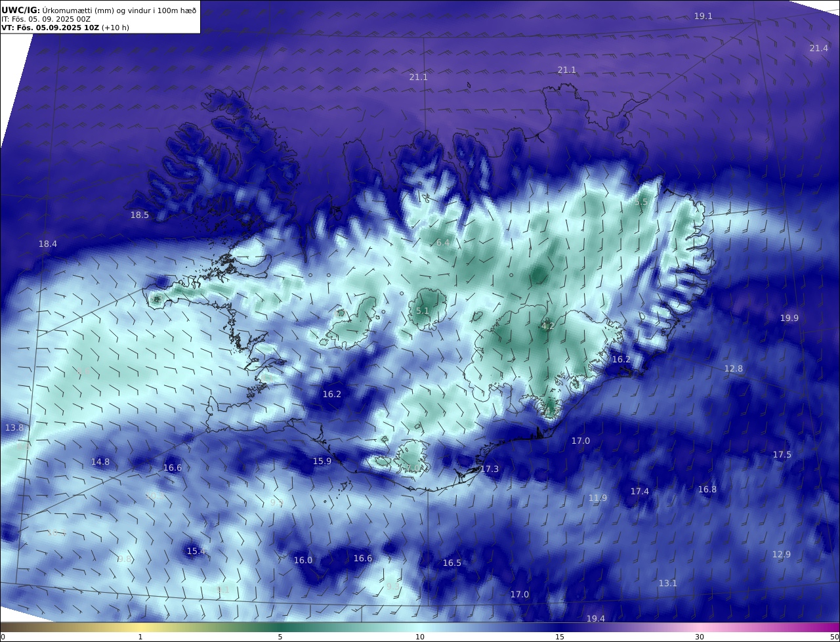Click the 'IT: Fös. 05. 09. 2025 00Z' line
This screenshot has width=840, height=642.
(46, 19)
